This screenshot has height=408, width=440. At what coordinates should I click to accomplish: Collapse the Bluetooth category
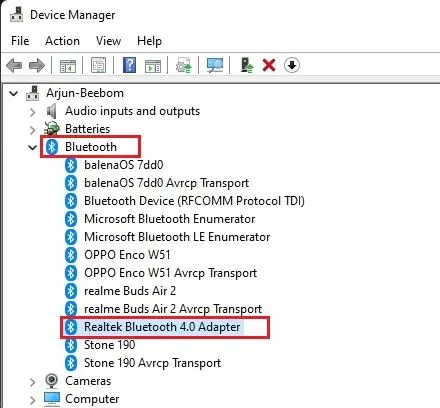click(x=32, y=147)
